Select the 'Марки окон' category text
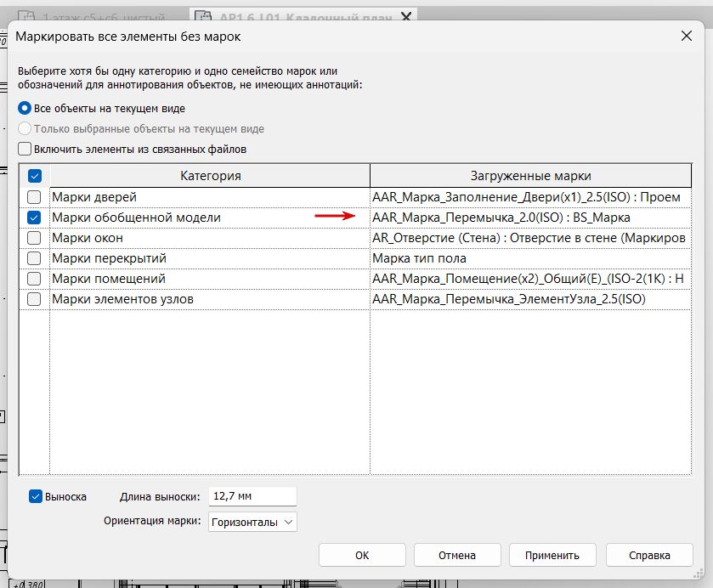This screenshot has height=588, width=713. point(88,238)
